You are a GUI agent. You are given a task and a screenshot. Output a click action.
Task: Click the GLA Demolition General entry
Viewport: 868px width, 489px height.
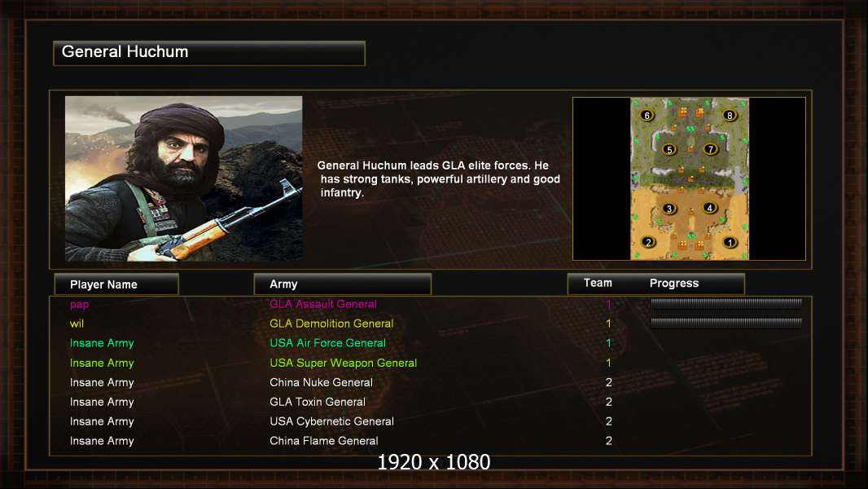tap(331, 324)
